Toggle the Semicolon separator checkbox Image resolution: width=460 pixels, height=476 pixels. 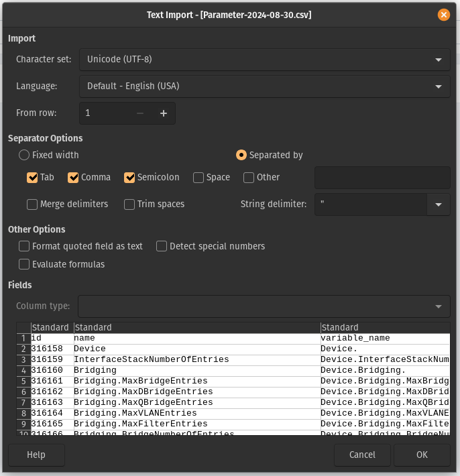point(129,178)
